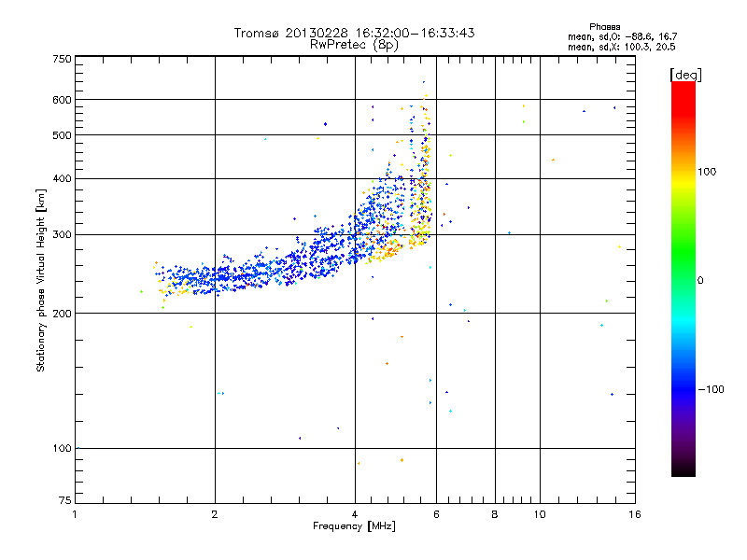Click the '[deg]' colorbar unit label
The height and width of the screenshot is (560, 747).
[685, 75]
